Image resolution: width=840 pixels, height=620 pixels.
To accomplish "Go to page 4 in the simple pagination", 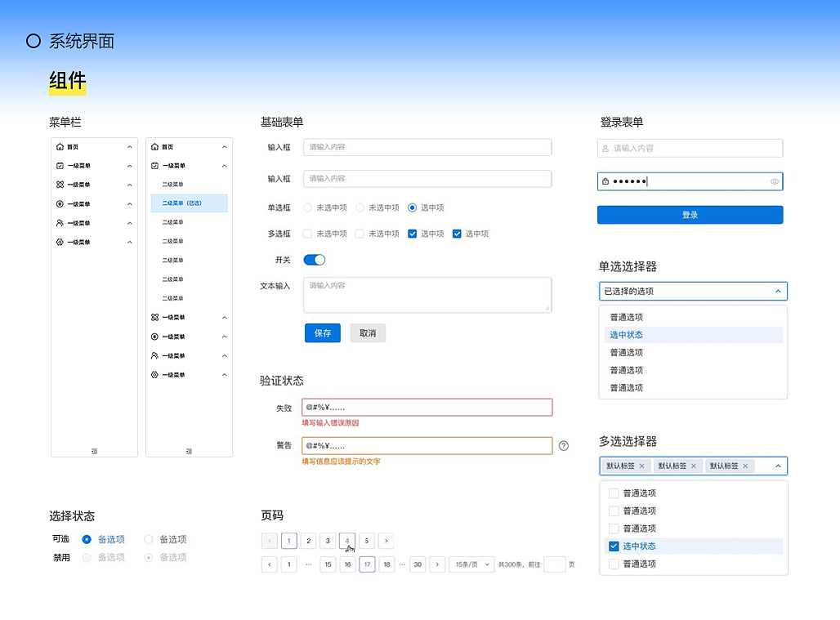I will [347, 541].
